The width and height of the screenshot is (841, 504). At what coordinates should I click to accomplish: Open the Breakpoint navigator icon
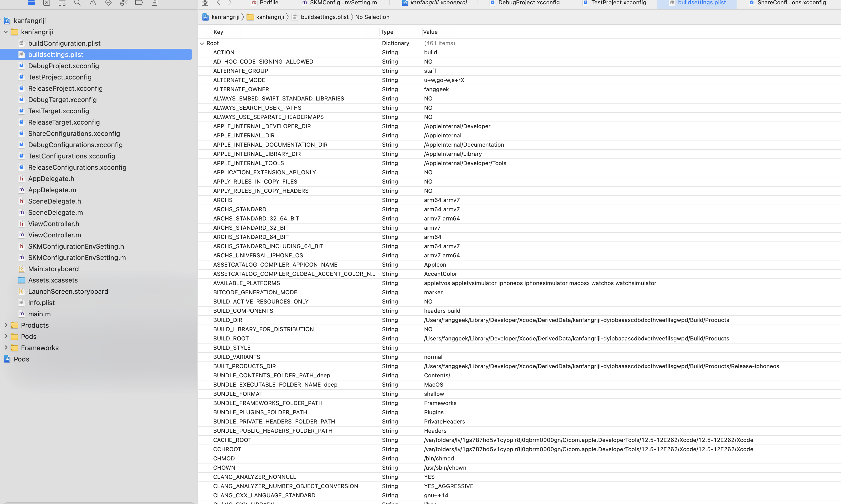pyautogui.click(x=139, y=3)
